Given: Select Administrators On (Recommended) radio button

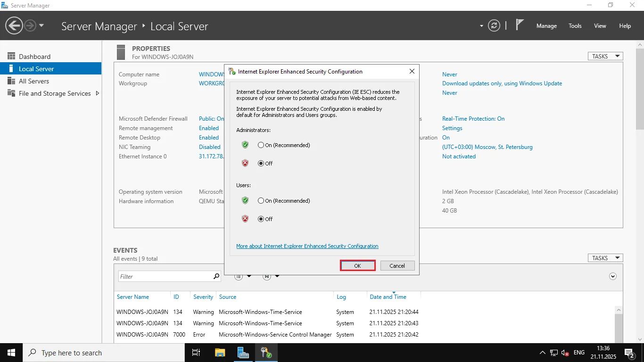Looking at the screenshot, I should [x=261, y=145].
